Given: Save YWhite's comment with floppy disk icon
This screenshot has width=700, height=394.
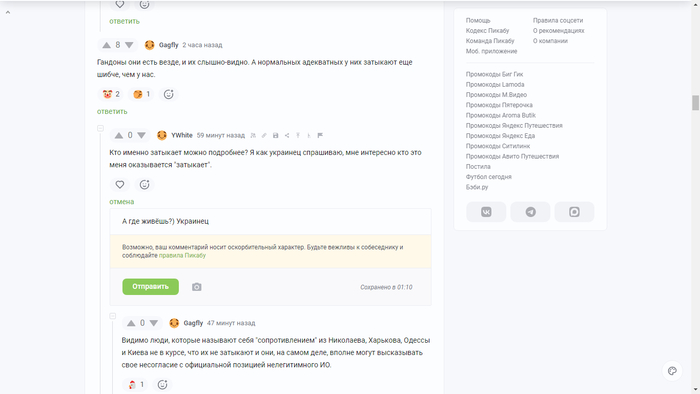Looking at the screenshot, I should 275,135.
